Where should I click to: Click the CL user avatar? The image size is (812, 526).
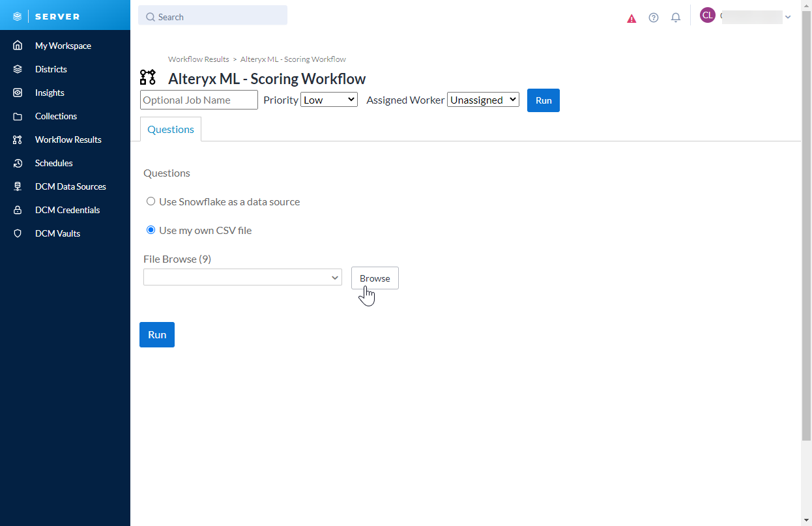point(708,14)
